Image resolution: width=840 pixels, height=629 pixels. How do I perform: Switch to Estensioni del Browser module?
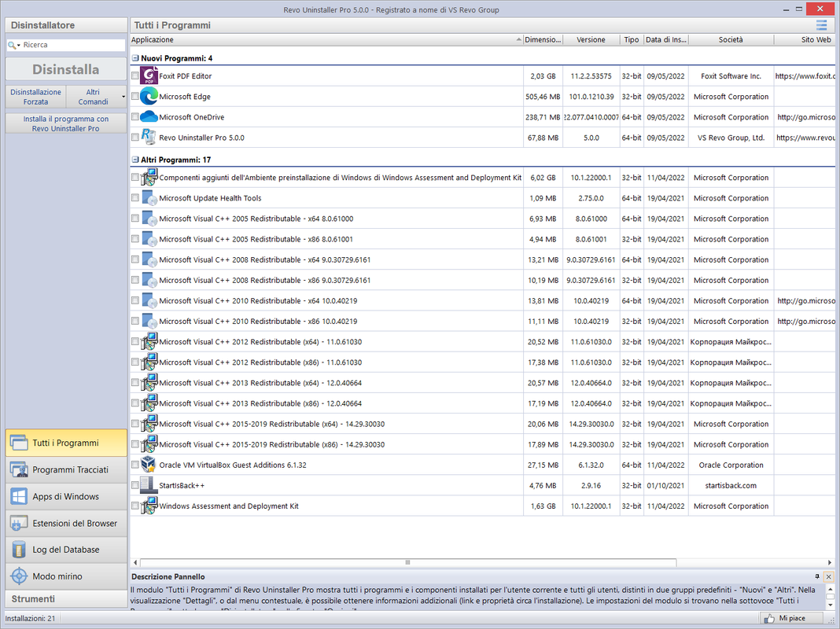tap(66, 523)
